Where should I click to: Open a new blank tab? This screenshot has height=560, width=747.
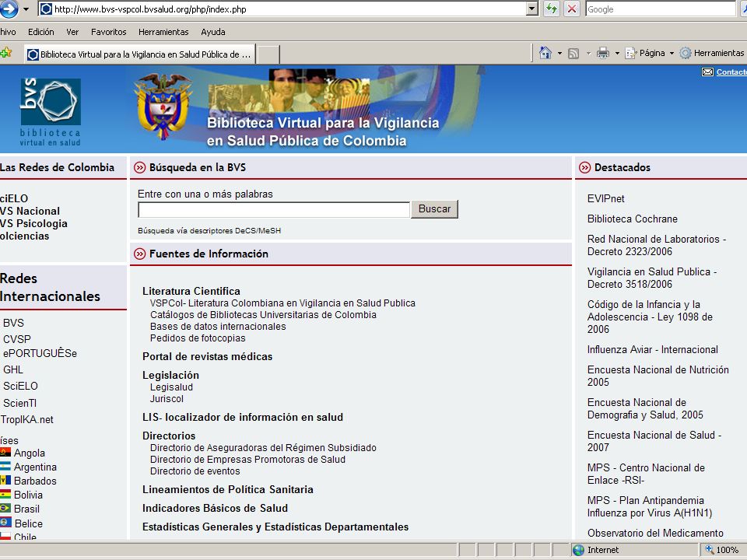click(268, 54)
